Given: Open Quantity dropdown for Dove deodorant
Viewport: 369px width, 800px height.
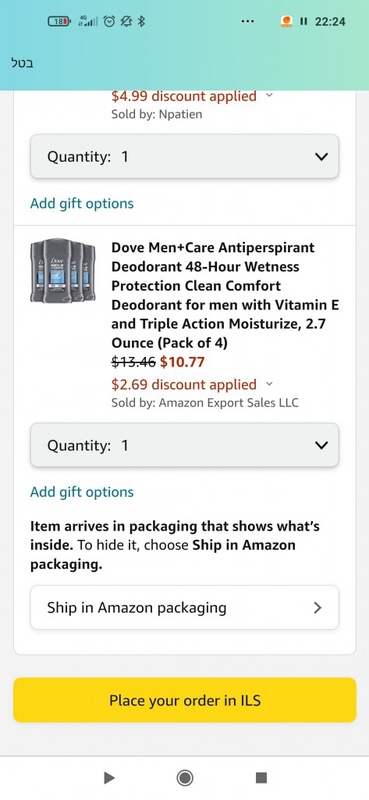Looking at the screenshot, I should click(184, 445).
